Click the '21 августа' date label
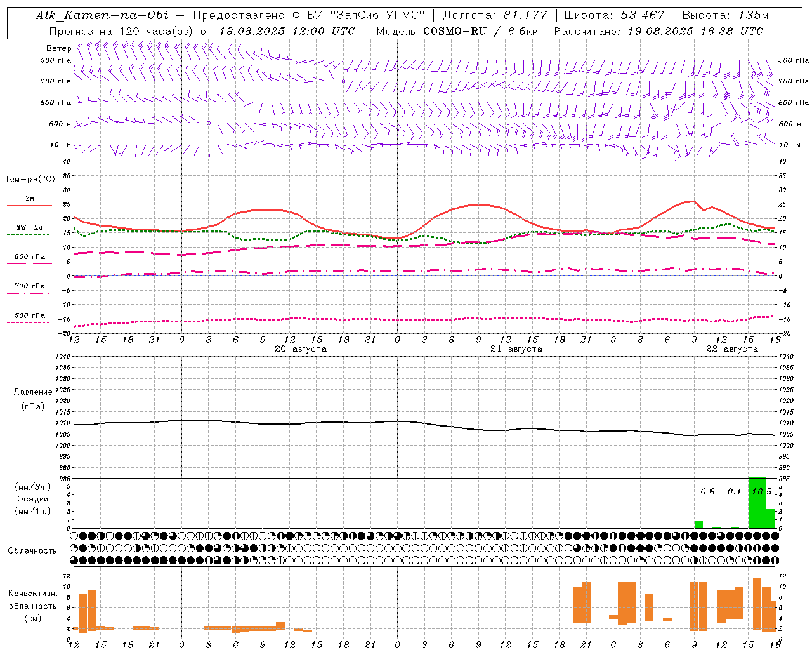This screenshot has height=650, width=812. (516, 349)
